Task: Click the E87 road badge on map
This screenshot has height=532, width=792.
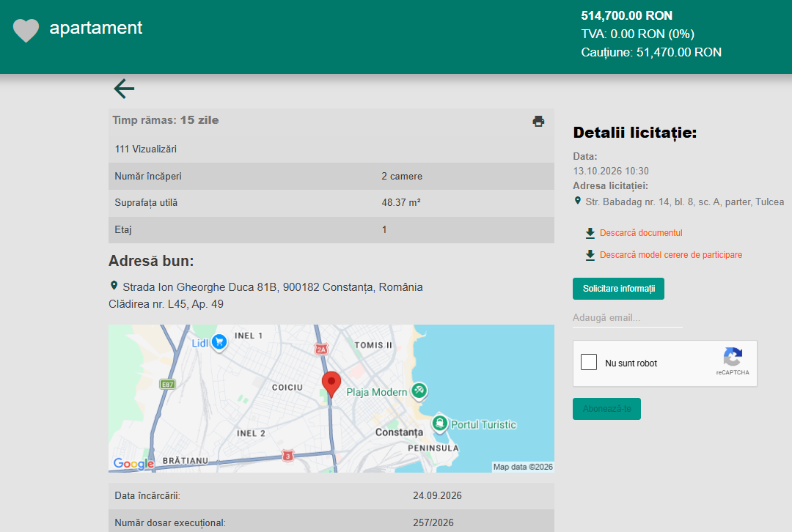Action: [167, 385]
